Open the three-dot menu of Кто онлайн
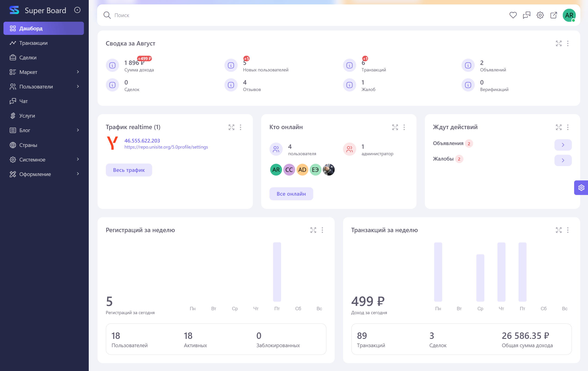Image resolution: width=588 pixels, height=371 pixels. pyautogui.click(x=404, y=127)
